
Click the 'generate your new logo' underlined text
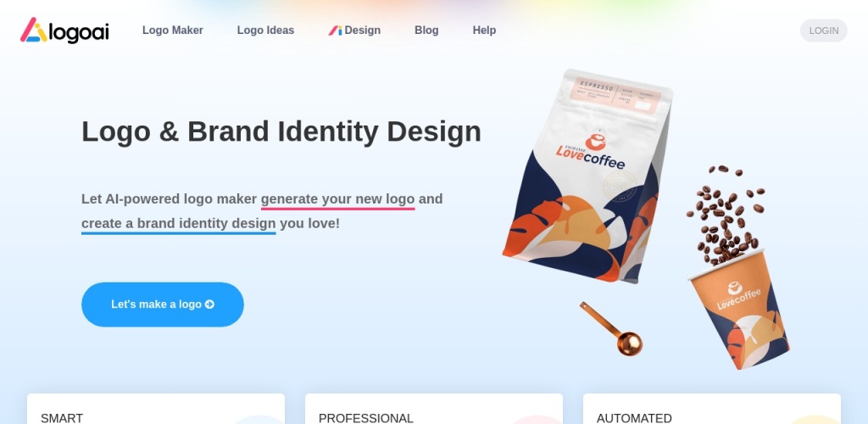[337, 199]
